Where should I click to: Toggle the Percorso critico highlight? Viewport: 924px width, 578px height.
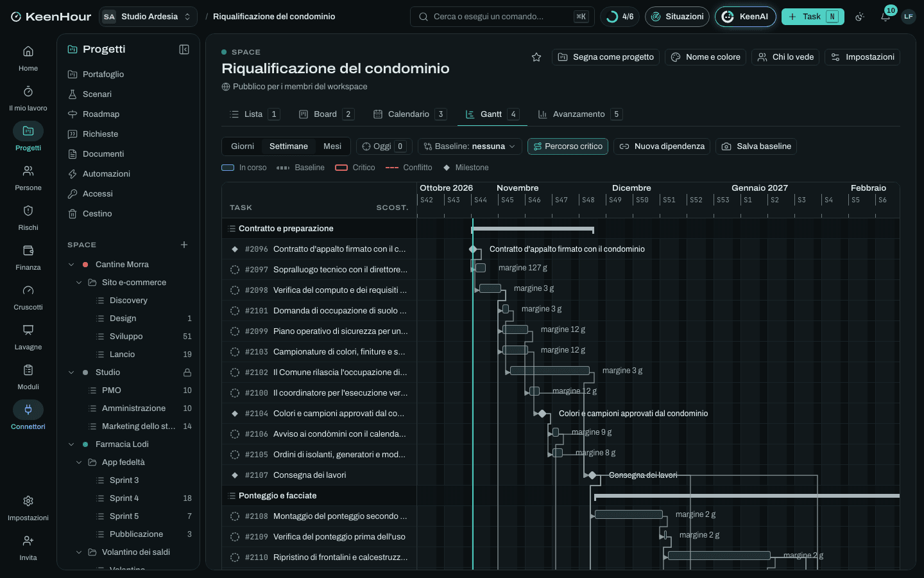[x=568, y=146]
